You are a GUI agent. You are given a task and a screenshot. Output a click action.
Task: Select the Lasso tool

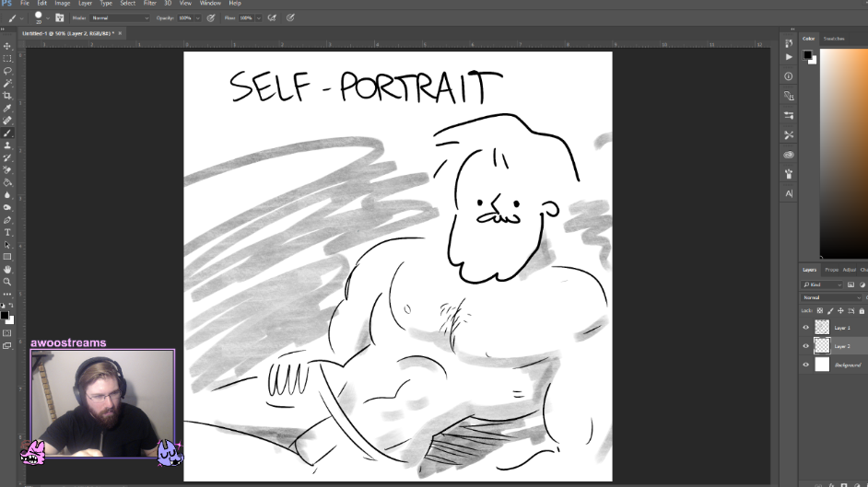(x=7, y=71)
